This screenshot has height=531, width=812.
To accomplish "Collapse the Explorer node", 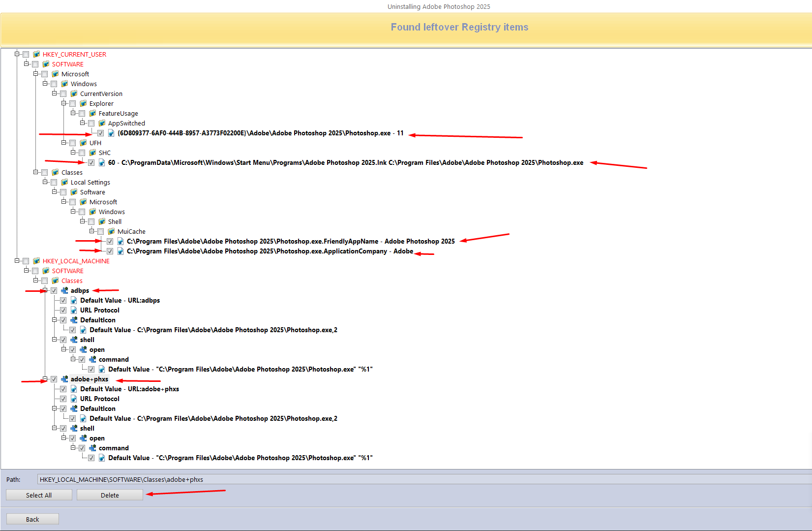I will coord(64,103).
